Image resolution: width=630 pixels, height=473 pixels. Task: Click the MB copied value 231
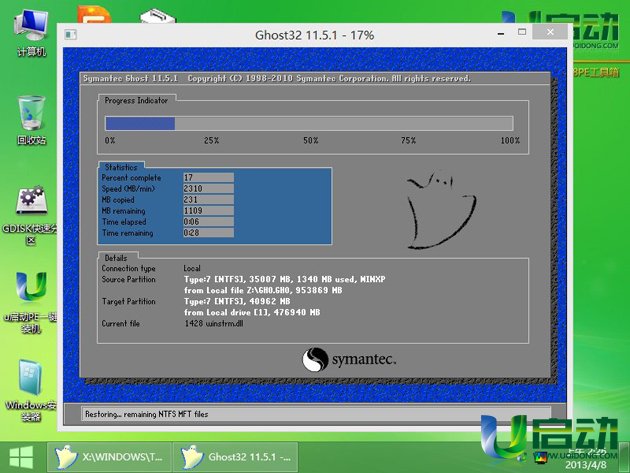pos(208,200)
